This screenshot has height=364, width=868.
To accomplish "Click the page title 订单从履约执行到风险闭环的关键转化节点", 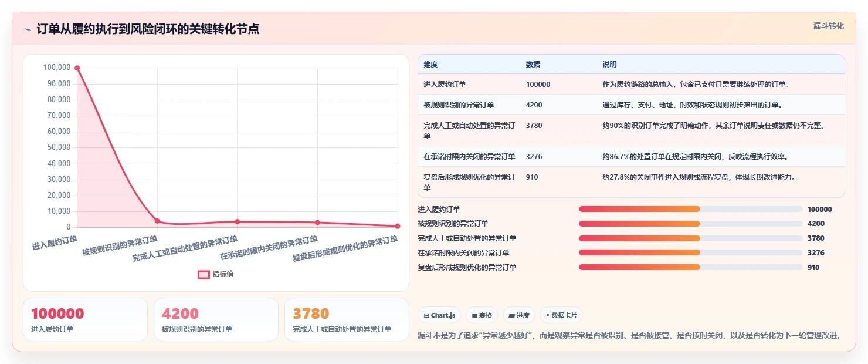I will point(148,29).
